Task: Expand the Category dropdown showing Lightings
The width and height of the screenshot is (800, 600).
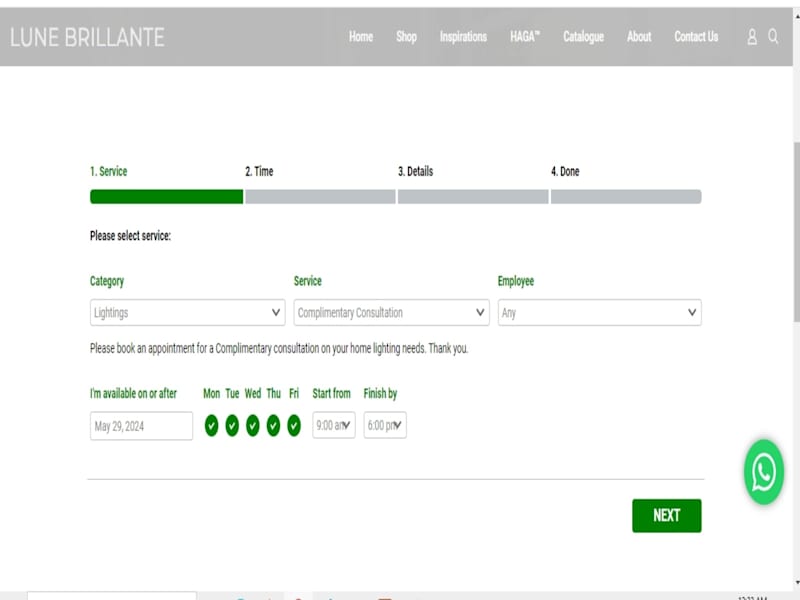Action: 187,312
